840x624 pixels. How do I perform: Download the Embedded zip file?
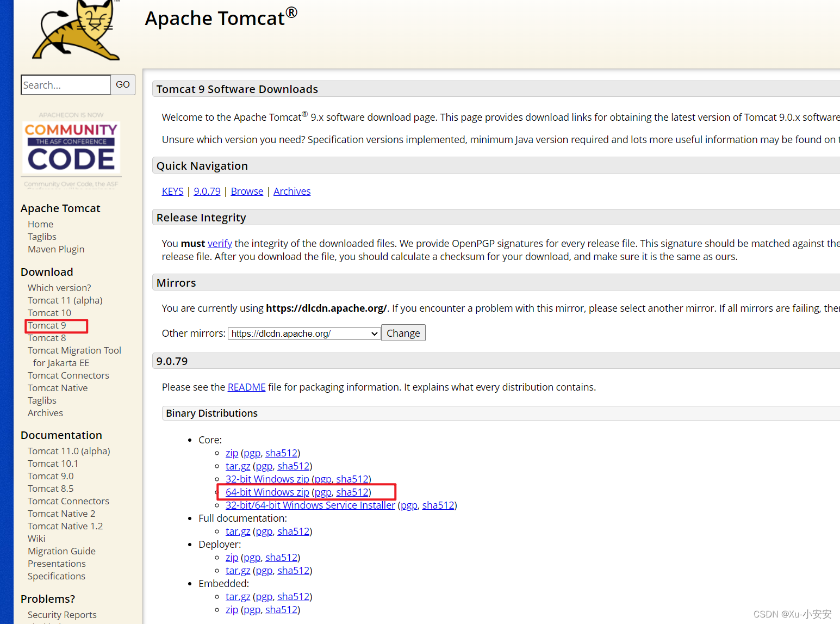(x=232, y=610)
